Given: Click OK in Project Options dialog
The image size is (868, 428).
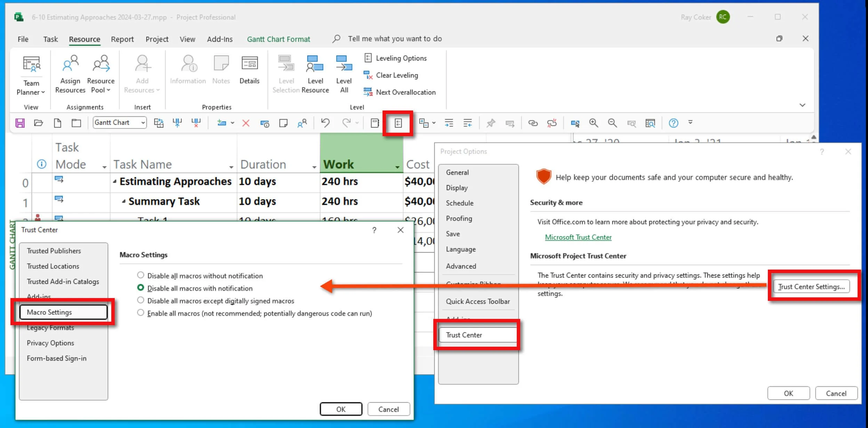Looking at the screenshot, I should pyautogui.click(x=788, y=393).
